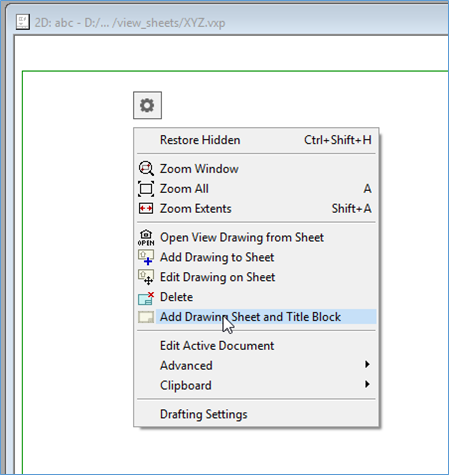Expand the Advanced submenu arrow
The image size is (449, 475).
pos(367,364)
